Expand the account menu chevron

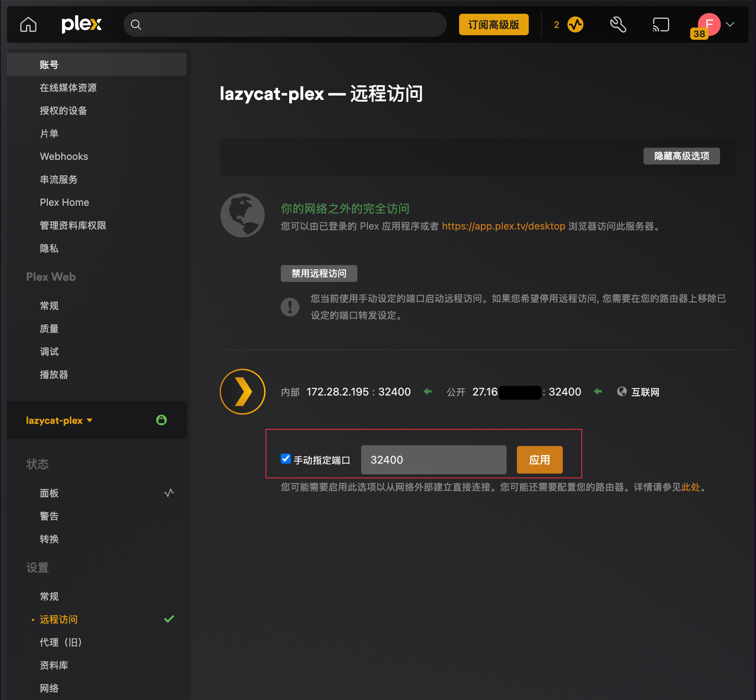[x=730, y=24]
